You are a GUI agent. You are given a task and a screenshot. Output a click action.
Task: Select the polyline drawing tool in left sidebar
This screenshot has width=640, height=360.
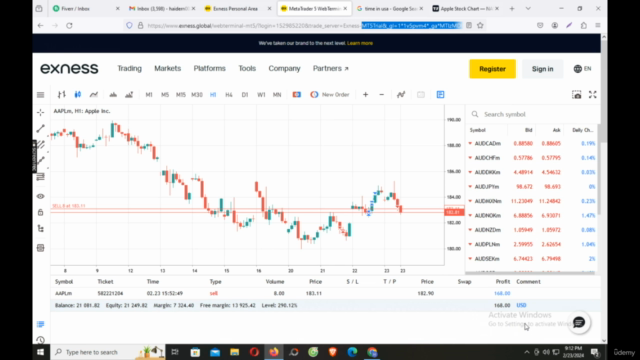(x=40, y=160)
